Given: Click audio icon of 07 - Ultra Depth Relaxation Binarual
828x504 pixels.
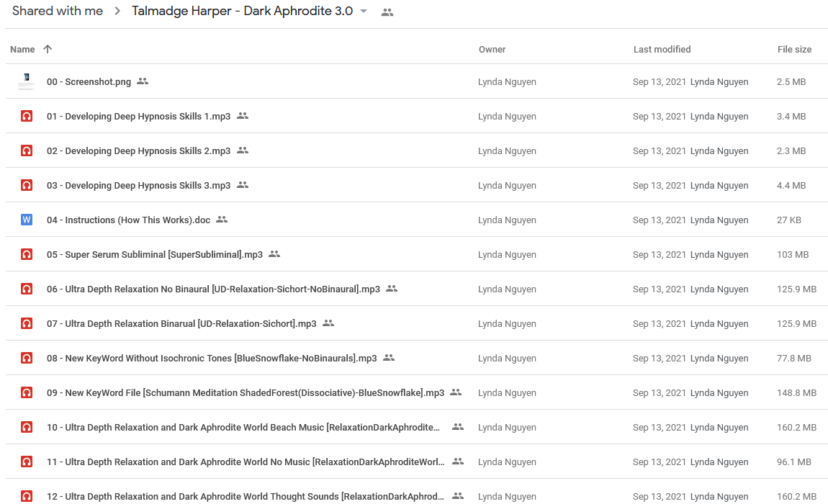Looking at the screenshot, I should pos(27,324).
